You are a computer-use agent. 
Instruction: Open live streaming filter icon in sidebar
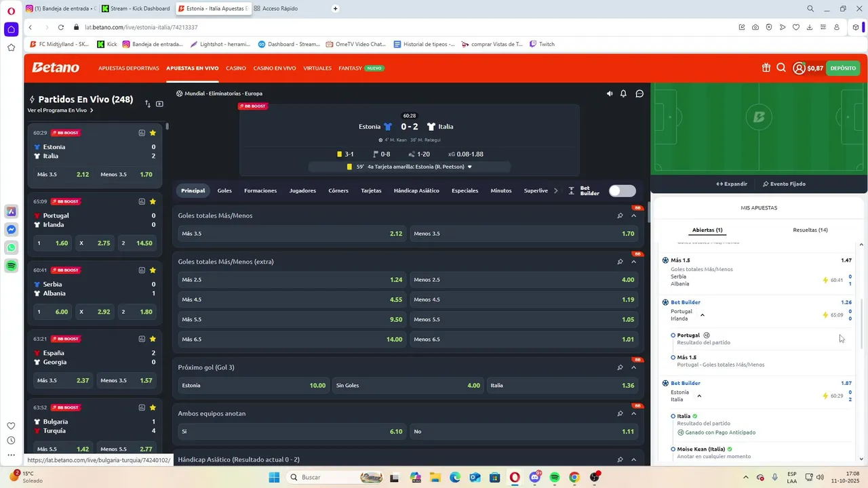[159, 104]
